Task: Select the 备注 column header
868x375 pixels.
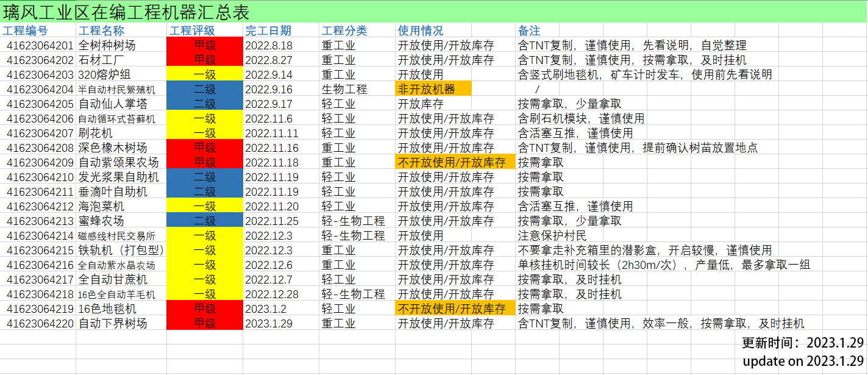Action: (529, 31)
